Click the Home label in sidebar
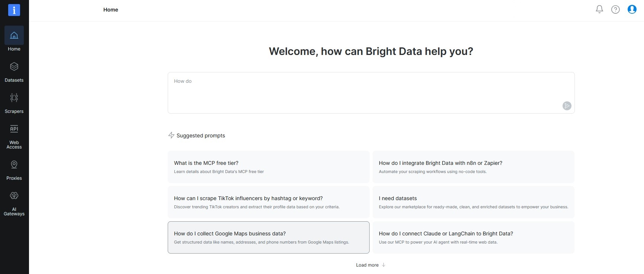Viewport: 644px width, 274px height. [14, 49]
